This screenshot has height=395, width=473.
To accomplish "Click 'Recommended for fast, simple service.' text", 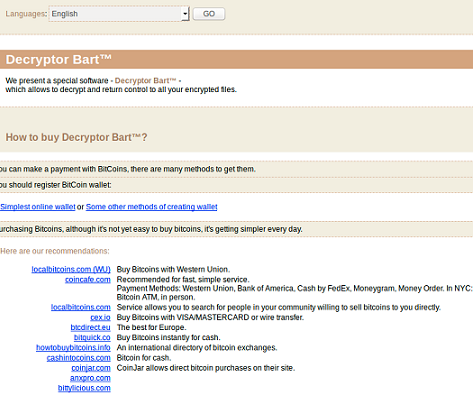I will click(183, 280).
